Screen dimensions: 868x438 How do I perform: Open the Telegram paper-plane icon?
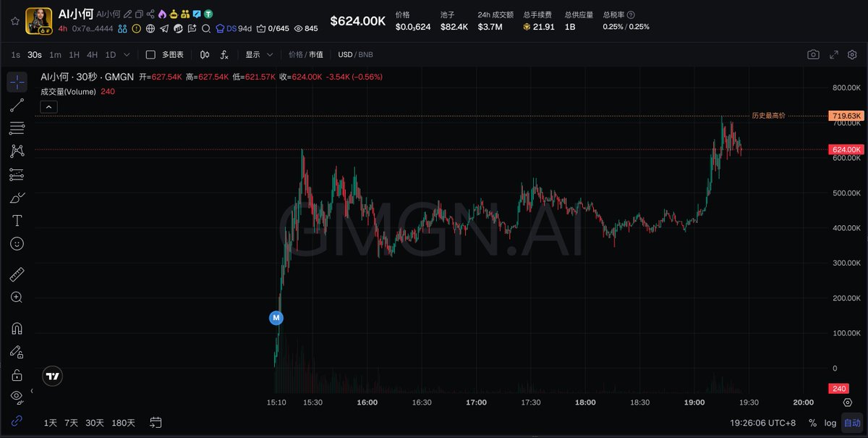point(164,28)
